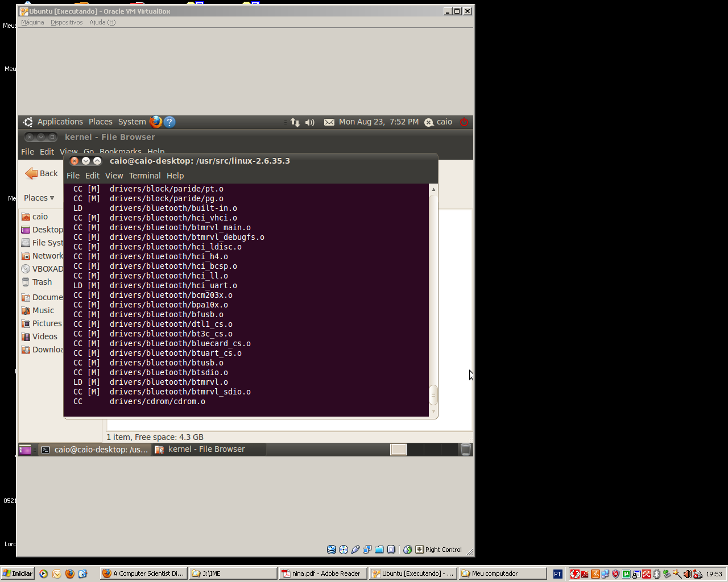The width and height of the screenshot is (728, 582).
Task: Click the terminal vertical scrollbar handle
Action: click(433, 394)
